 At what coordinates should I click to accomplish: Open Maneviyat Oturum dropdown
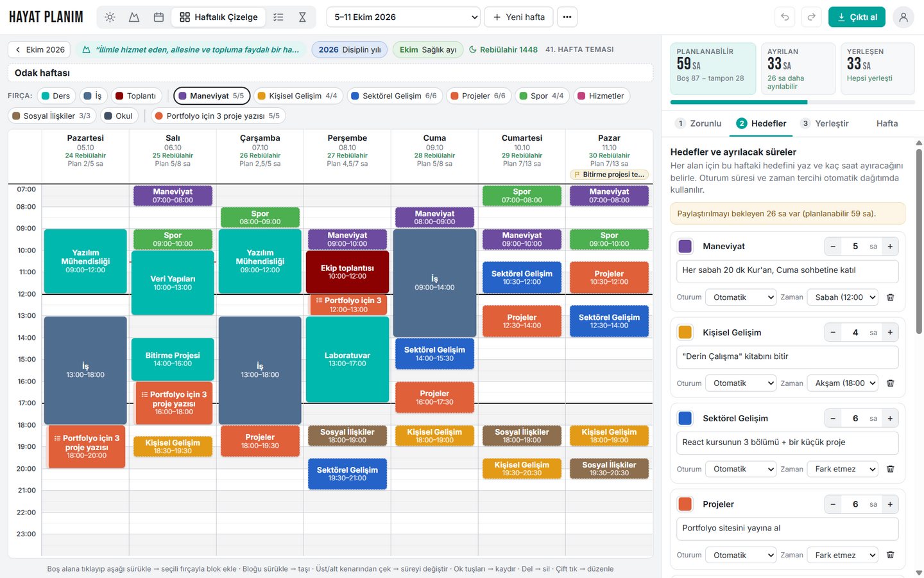coord(741,297)
